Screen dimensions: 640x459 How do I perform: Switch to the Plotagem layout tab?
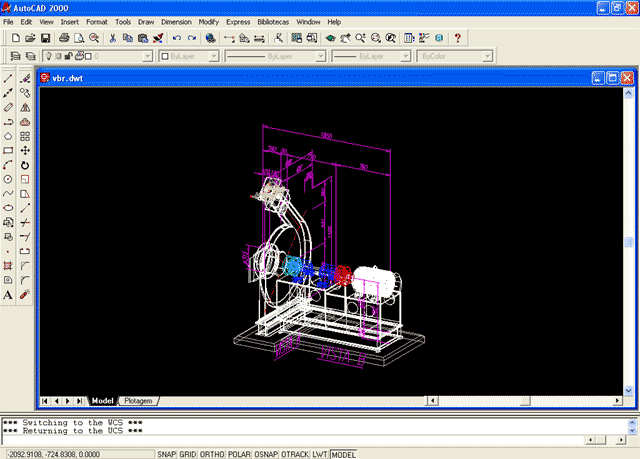(x=138, y=401)
